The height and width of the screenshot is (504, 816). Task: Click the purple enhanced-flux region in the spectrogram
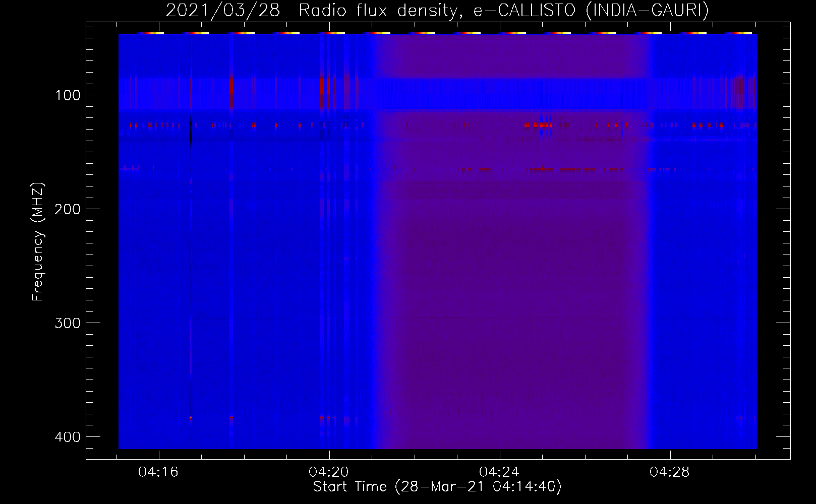tap(512, 242)
